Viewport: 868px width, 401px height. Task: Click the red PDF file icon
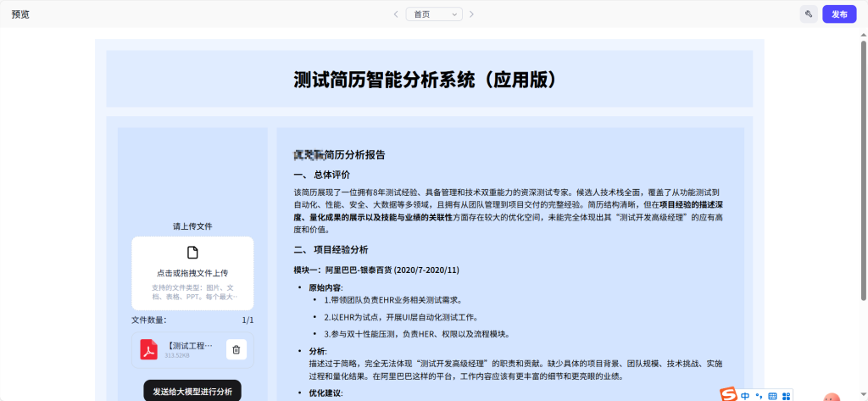(x=148, y=349)
